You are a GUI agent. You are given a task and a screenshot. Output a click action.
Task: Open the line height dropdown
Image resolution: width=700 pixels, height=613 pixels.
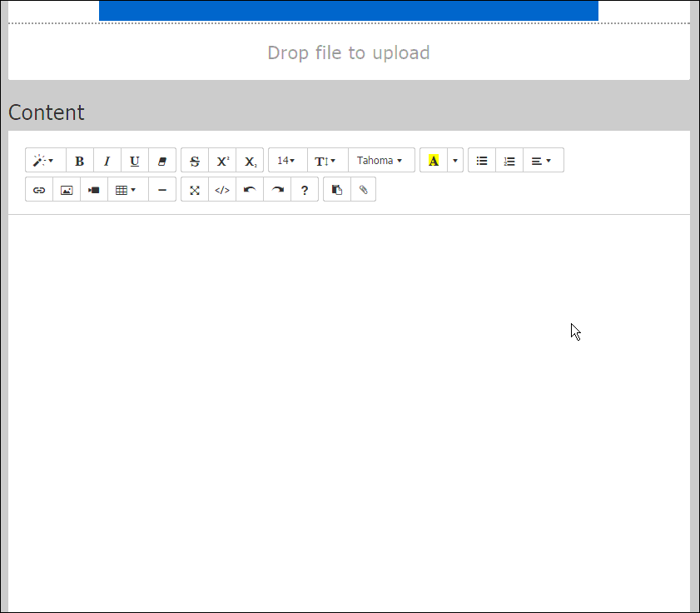328,161
